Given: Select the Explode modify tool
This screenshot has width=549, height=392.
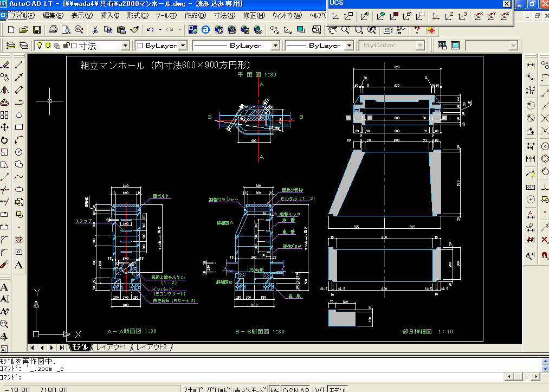Looking at the screenshot, I should tap(4, 265).
